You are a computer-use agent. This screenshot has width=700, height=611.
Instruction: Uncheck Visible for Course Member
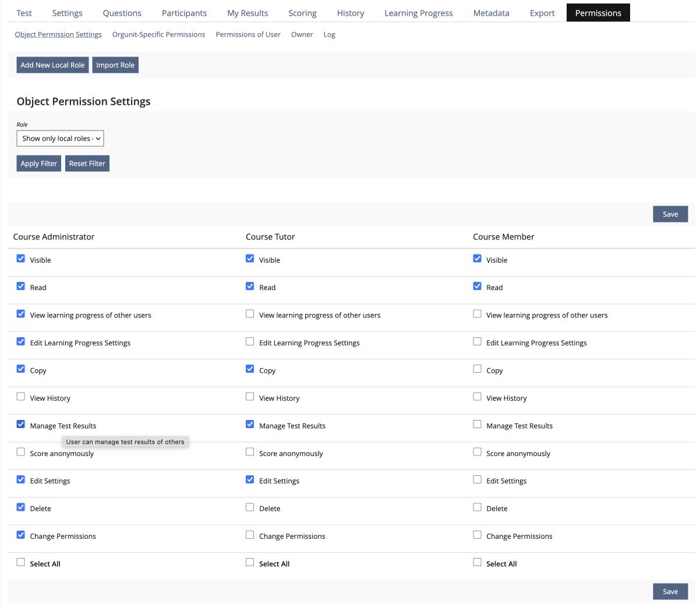[x=477, y=259]
